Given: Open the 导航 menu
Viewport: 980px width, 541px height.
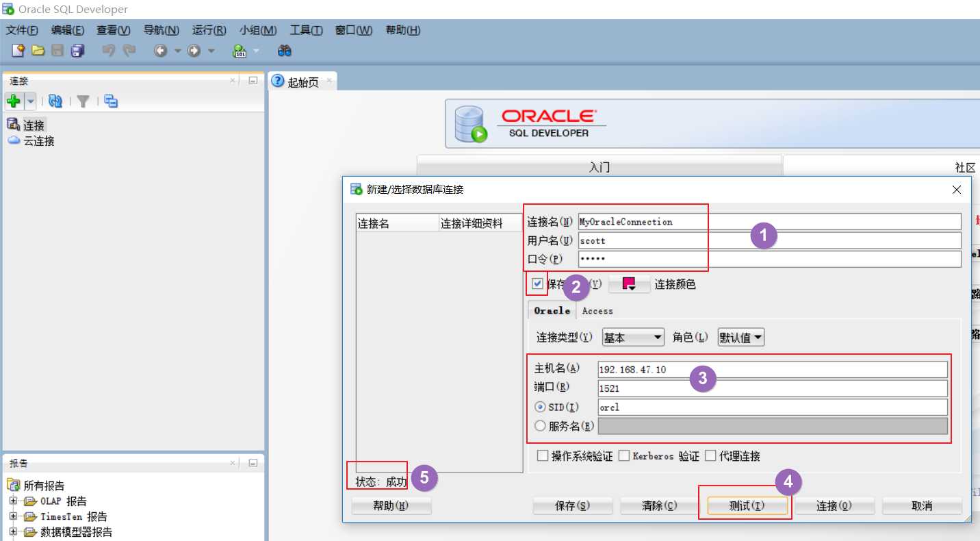Looking at the screenshot, I should point(162,30).
